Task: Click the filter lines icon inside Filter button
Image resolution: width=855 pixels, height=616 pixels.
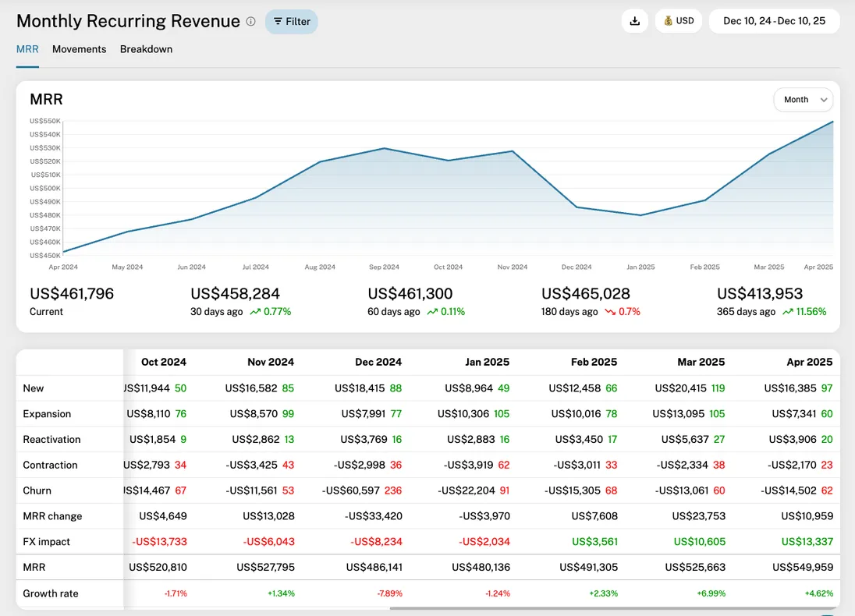Action: click(277, 22)
